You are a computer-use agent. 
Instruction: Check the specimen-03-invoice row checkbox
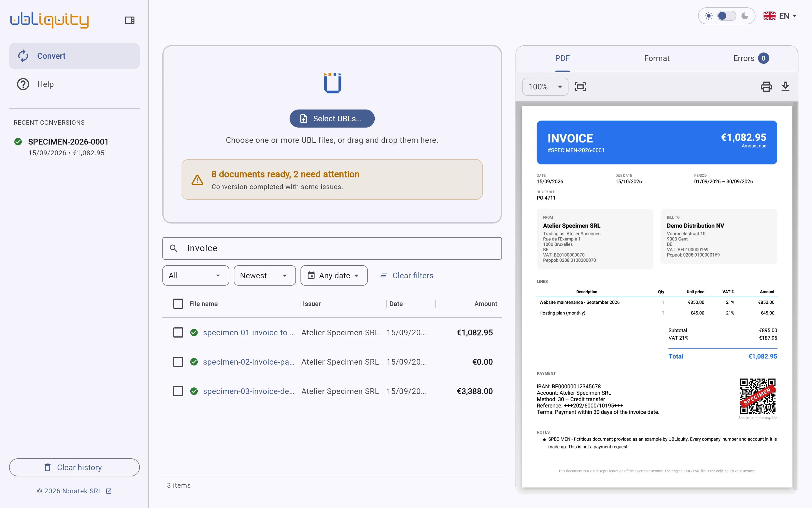[x=178, y=391]
